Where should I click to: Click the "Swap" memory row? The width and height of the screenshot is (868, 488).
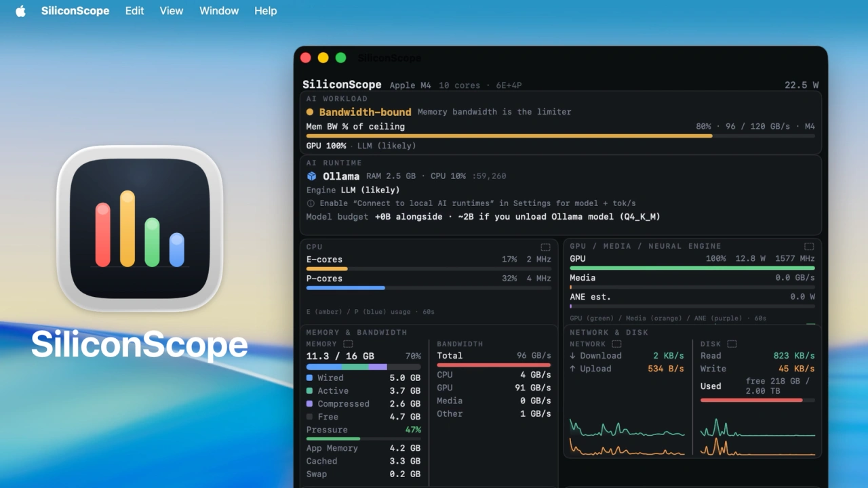coord(363,474)
